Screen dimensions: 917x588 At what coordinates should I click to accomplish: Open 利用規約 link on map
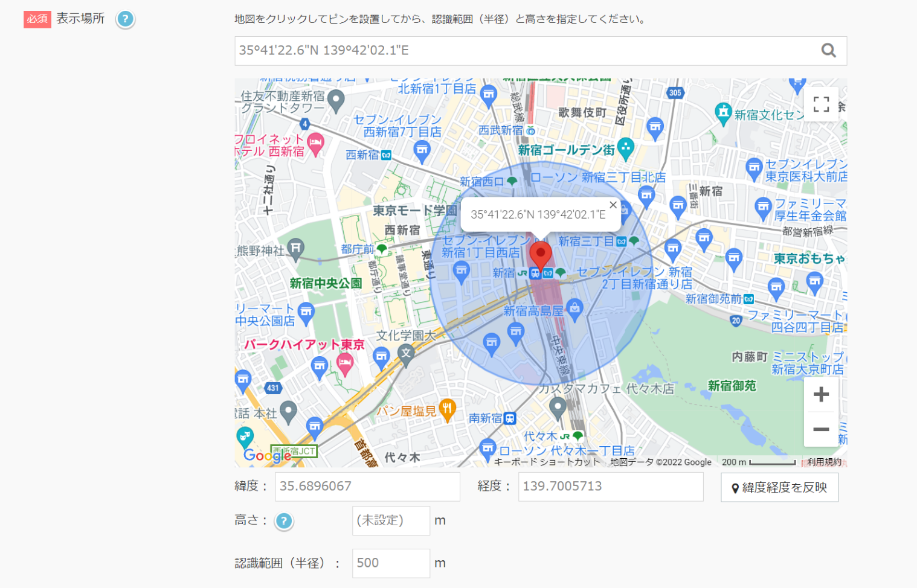click(824, 462)
